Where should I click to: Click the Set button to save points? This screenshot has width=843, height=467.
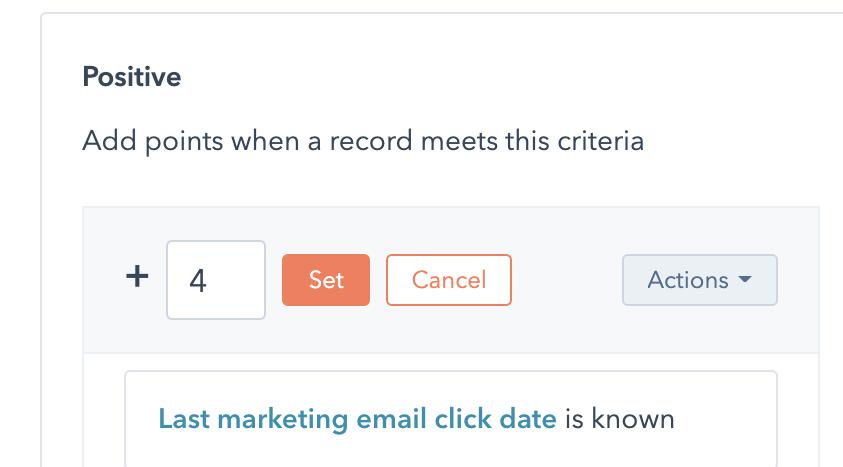(x=326, y=280)
